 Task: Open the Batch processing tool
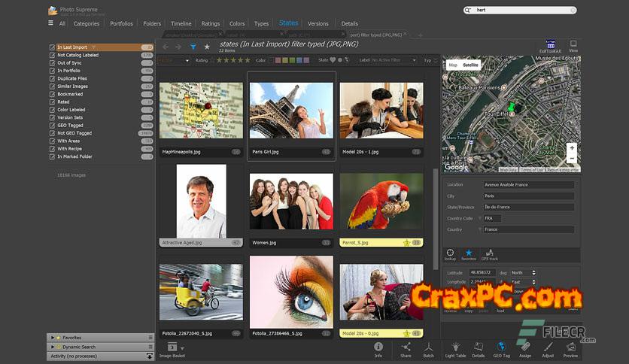pyautogui.click(x=428, y=347)
